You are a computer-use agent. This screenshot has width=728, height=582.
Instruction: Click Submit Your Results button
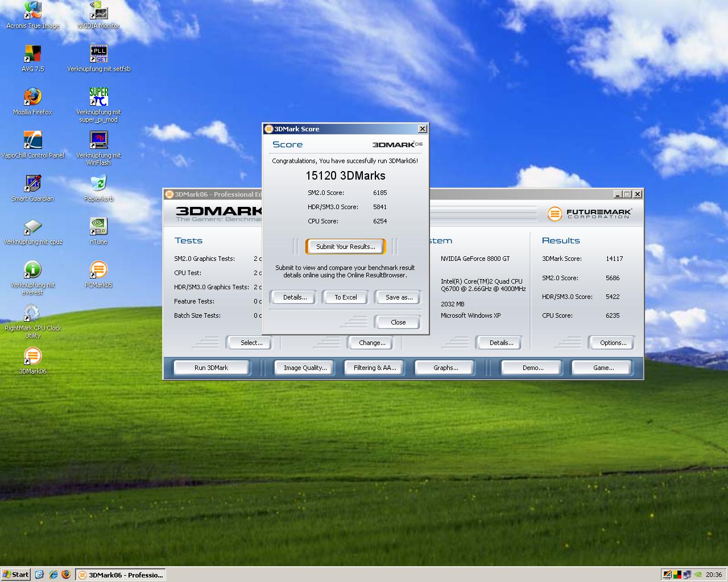(x=346, y=247)
